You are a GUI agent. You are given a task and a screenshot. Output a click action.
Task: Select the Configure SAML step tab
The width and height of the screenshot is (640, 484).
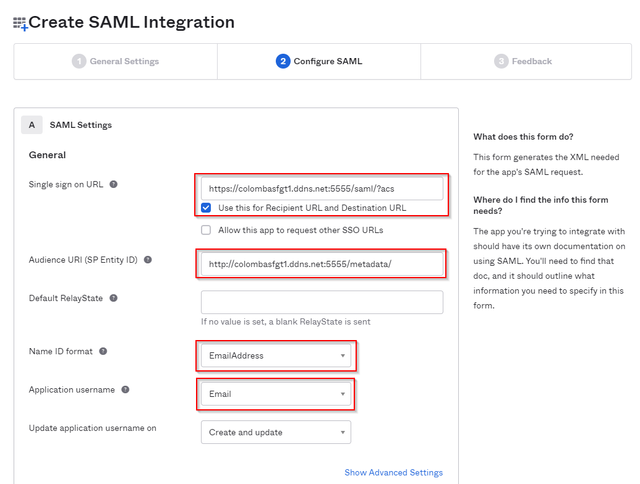[319, 61]
